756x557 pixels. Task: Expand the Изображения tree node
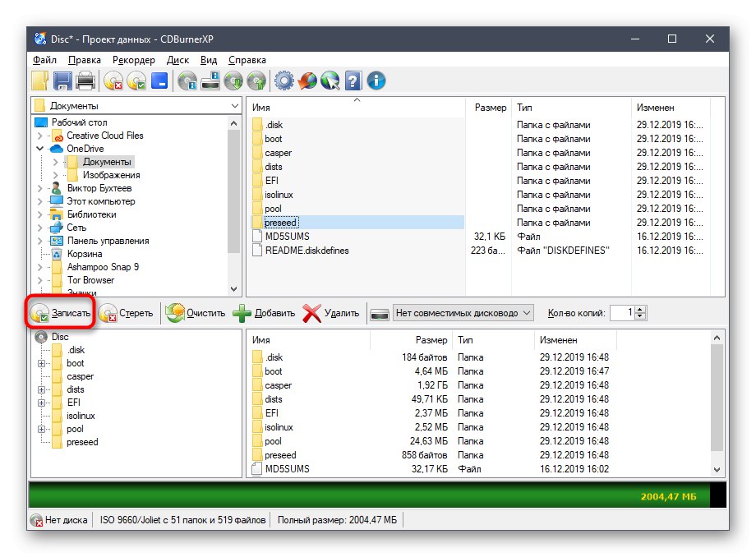(55, 175)
